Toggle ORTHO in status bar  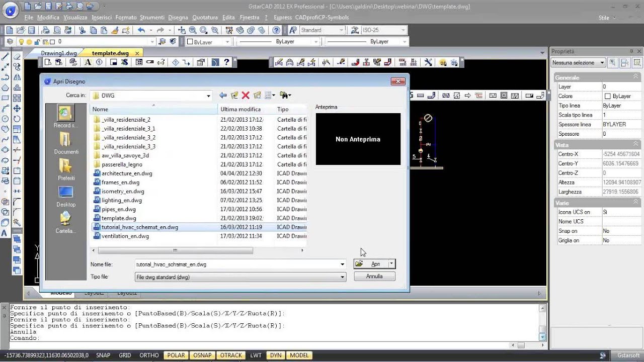(149, 355)
